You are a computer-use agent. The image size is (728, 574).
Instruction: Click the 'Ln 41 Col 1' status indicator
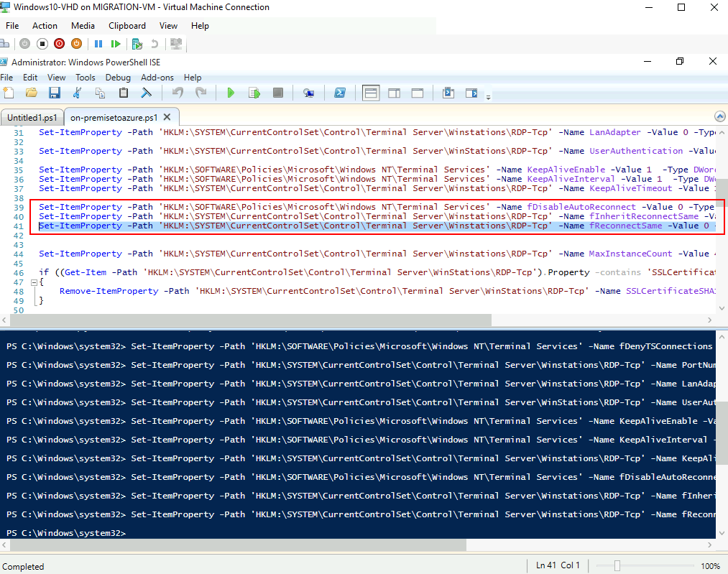tap(558, 565)
